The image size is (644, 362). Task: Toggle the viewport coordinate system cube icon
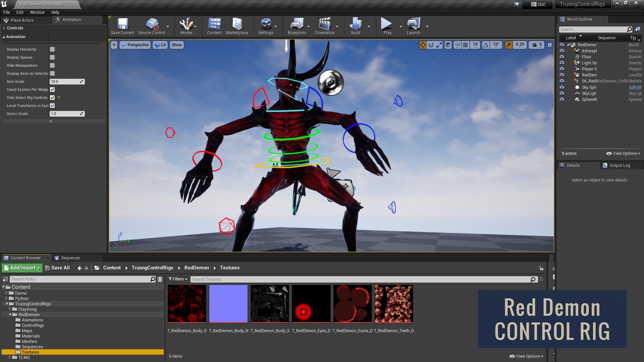(x=448, y=45)
